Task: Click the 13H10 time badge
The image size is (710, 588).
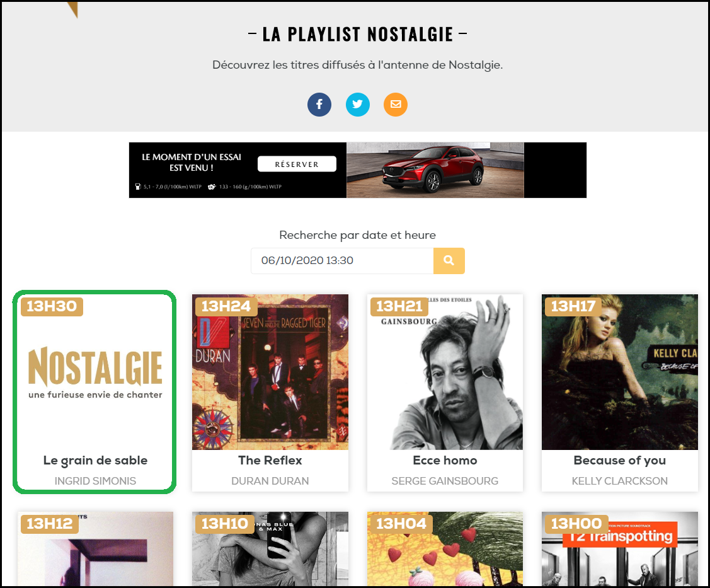Action: (224, 524)
